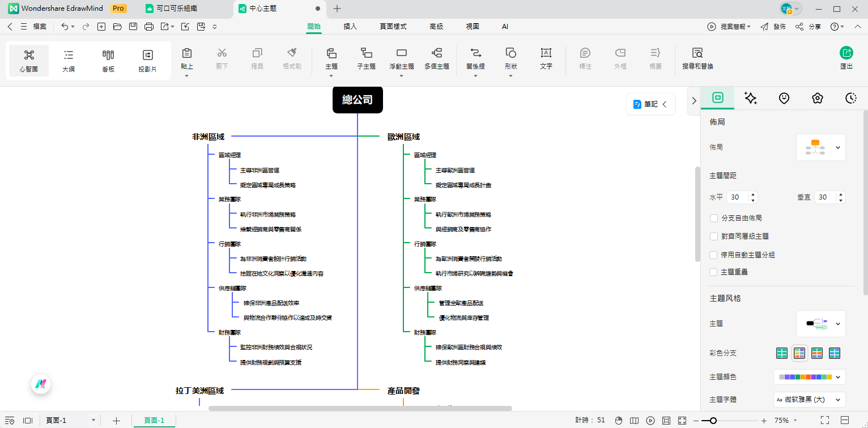Image resolution: width=868 pixels, height=428 pixels.
Task: Open the 主題顏色 color palette selector
Action: (x=809, y=376)
